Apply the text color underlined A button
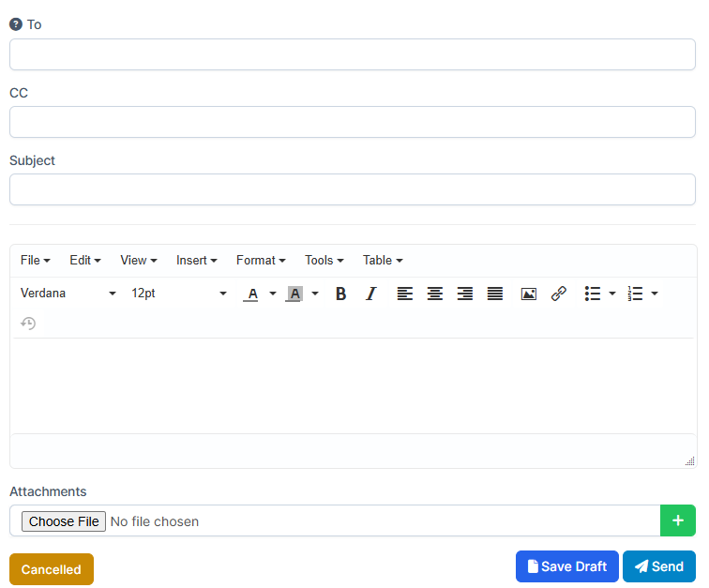The width and height of the screenshot is (709, 588). [x=251, y=294]
